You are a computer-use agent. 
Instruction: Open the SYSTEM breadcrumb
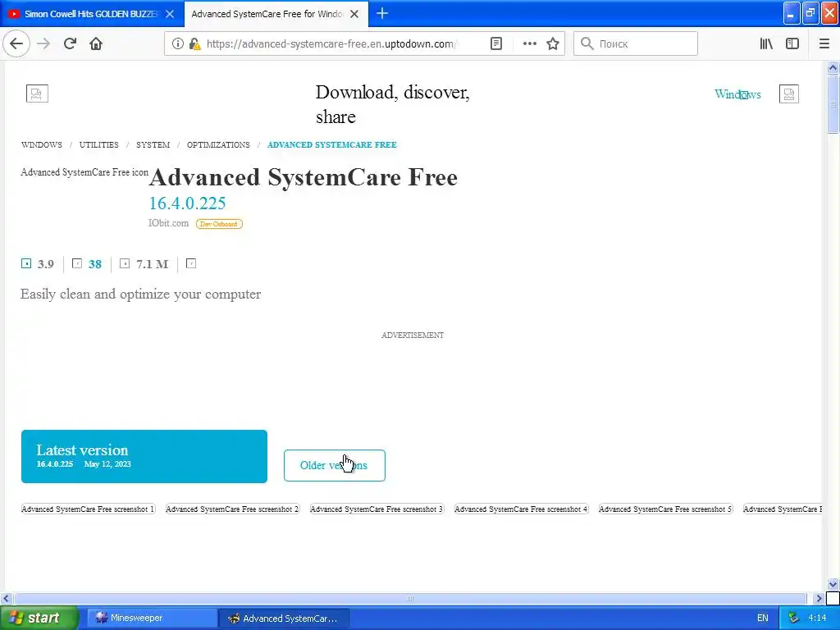pyautogui.click(x=153, y=144)
